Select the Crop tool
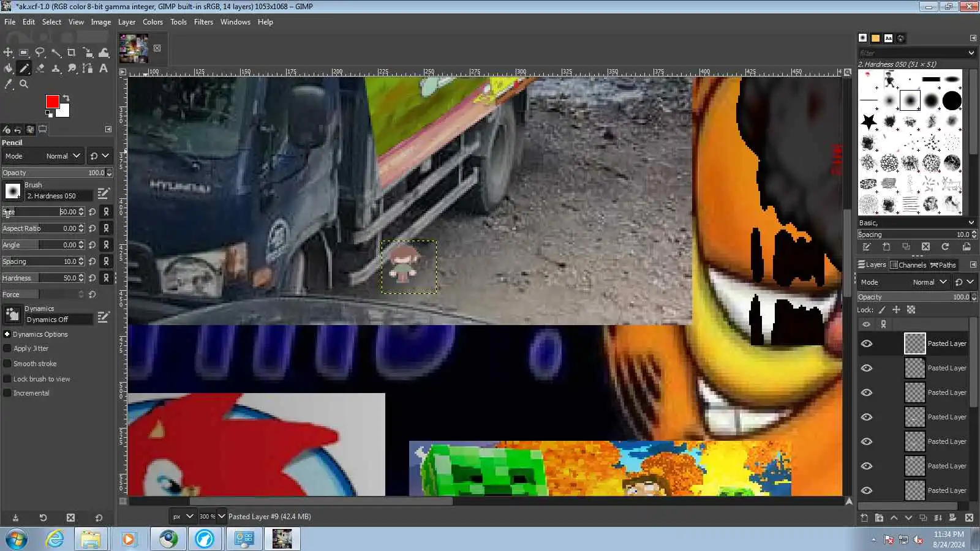The height and width of the screenshot is (551, 980). click(72, 53)
